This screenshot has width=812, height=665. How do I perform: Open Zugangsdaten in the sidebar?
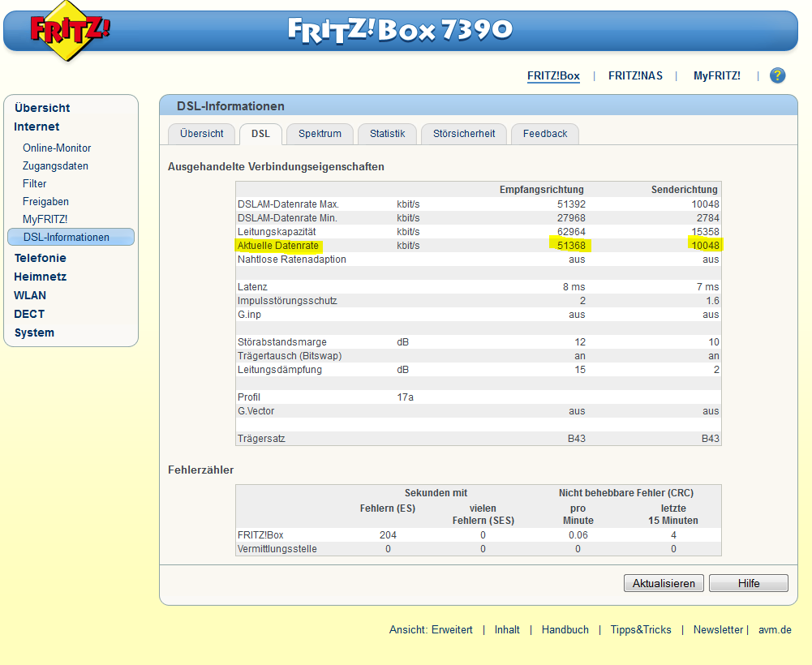click(55, 165)
